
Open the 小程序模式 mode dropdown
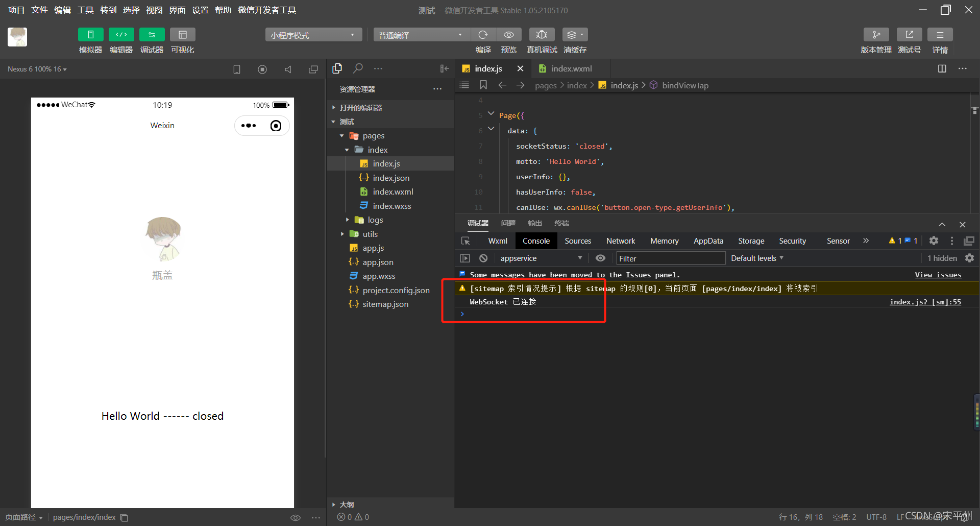[313, 35]
